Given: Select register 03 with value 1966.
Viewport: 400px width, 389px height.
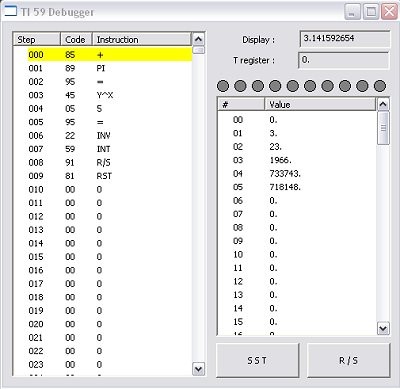Looking at the screenshot, I should [x=297, y=160].
